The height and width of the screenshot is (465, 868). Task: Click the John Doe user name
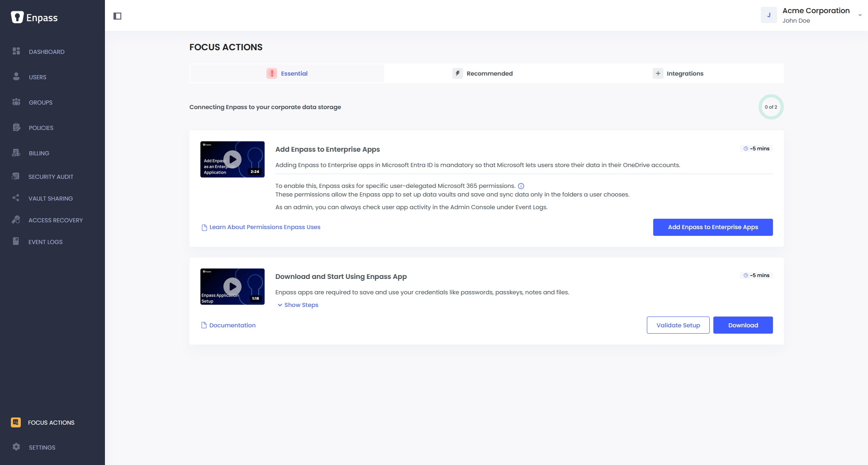point(796,21)
